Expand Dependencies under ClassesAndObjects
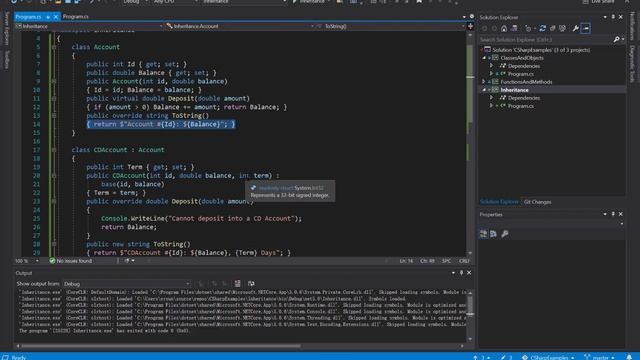 [x=491, y=66]
